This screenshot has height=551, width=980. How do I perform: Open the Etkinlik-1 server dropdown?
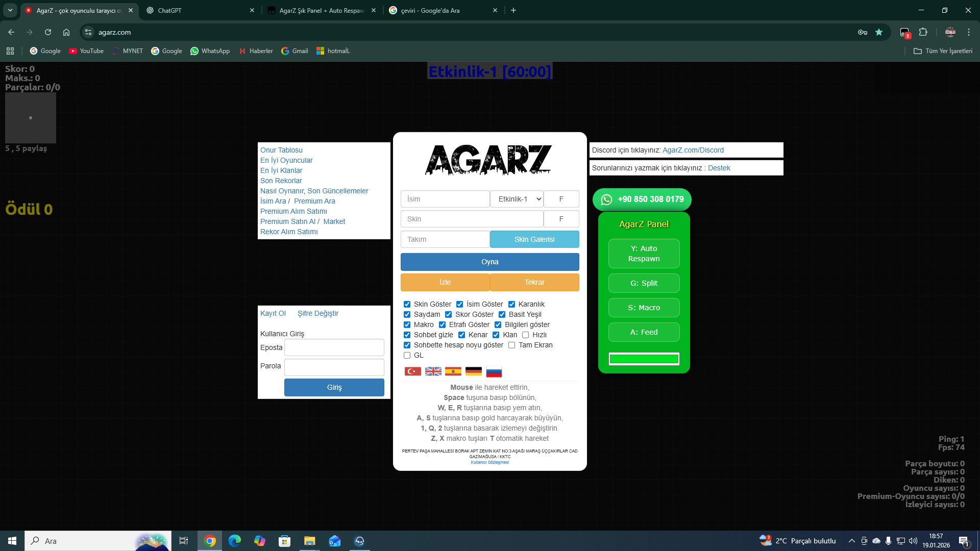517,199
